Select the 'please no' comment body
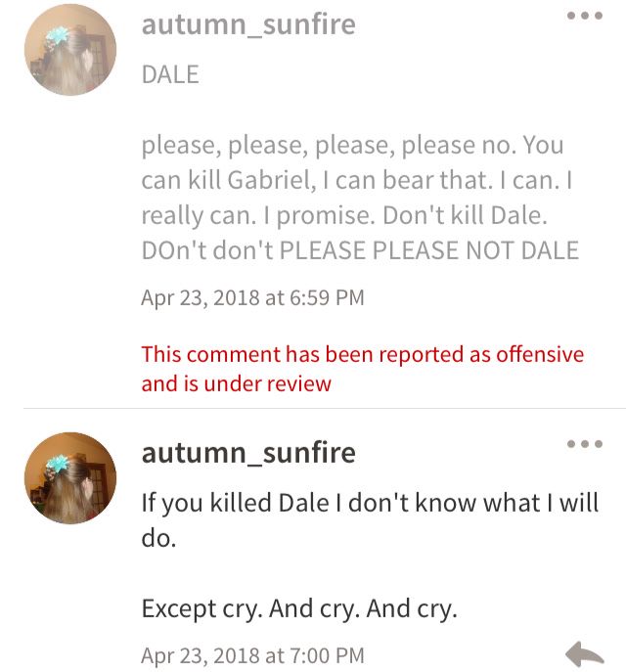 pyautogui.click(x=360, y=198)
